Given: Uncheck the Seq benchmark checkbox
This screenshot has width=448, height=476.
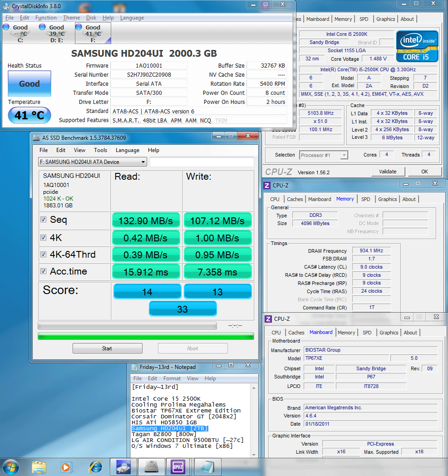Looking at the screenshot, I should tap(44, 219).
